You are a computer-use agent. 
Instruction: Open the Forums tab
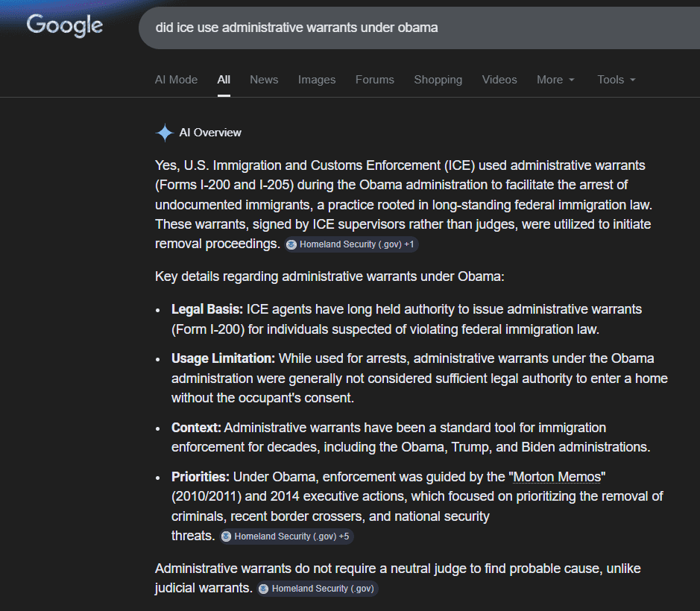[x=374, y=80]
